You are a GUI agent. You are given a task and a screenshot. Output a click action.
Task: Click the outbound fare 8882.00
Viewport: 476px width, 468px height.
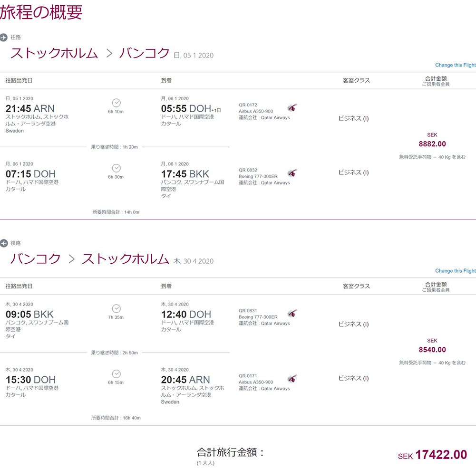432,144
